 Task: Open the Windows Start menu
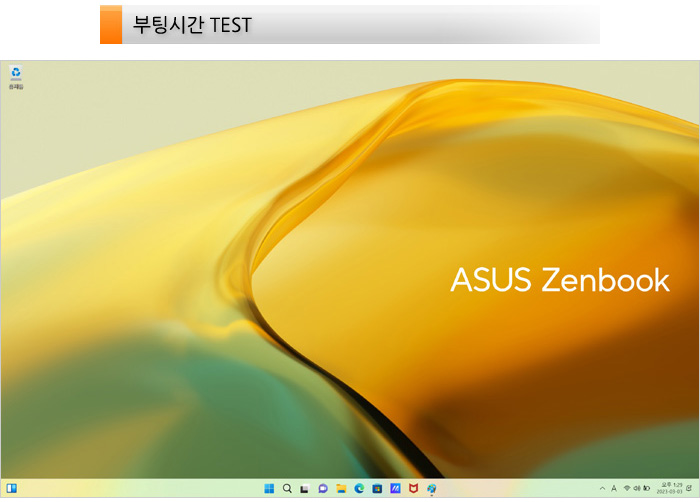coord(269,489)
